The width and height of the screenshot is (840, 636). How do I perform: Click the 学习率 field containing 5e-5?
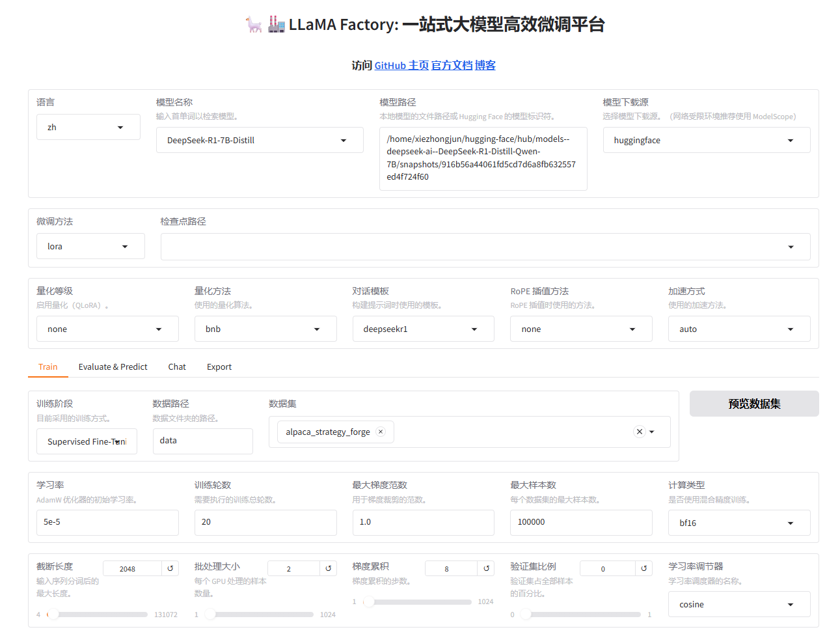click(107, 522)
